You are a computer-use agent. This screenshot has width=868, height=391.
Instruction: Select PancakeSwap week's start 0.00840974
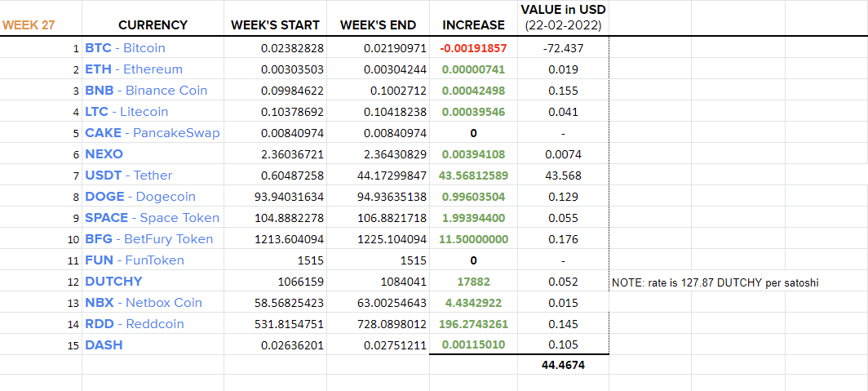point(275,133)
